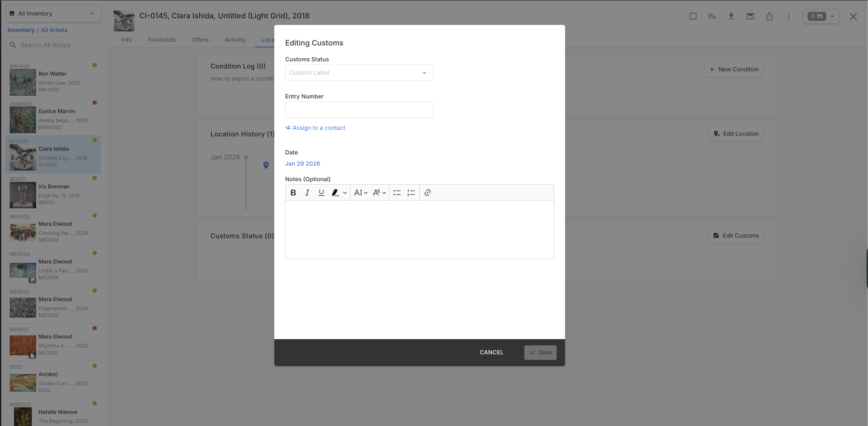Switch to the Offers tab
The height and width of the screenshot is (426, 868).
(x=200, y=40)
